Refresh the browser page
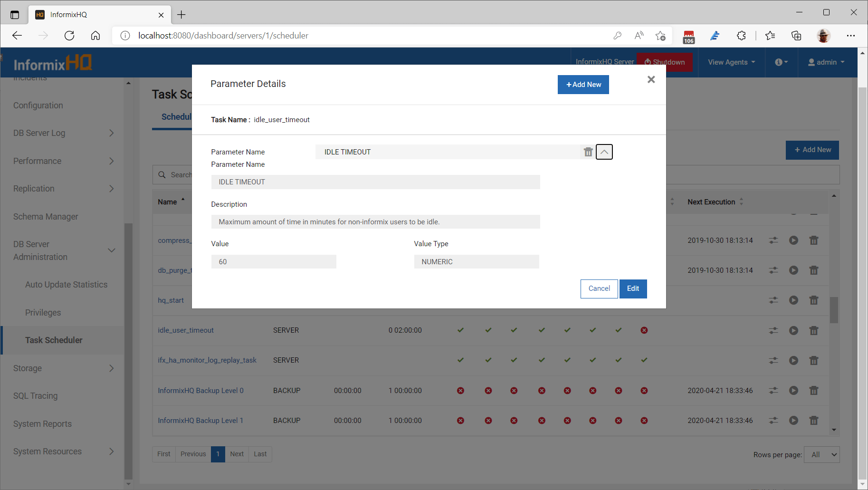 coord(69,36)
